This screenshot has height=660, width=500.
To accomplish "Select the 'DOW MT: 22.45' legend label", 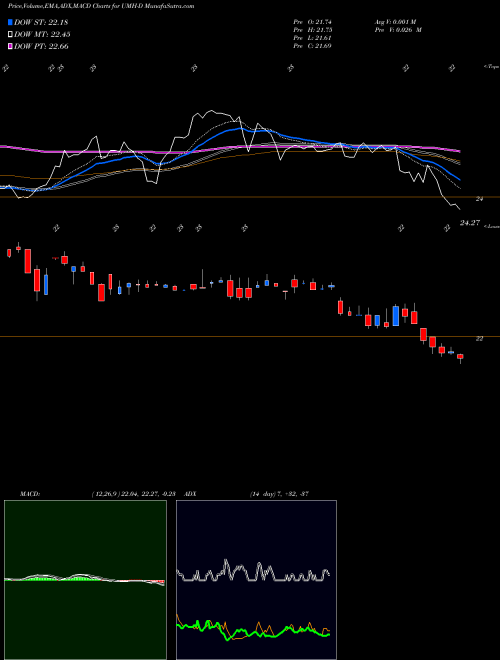I will pos(42,35).
